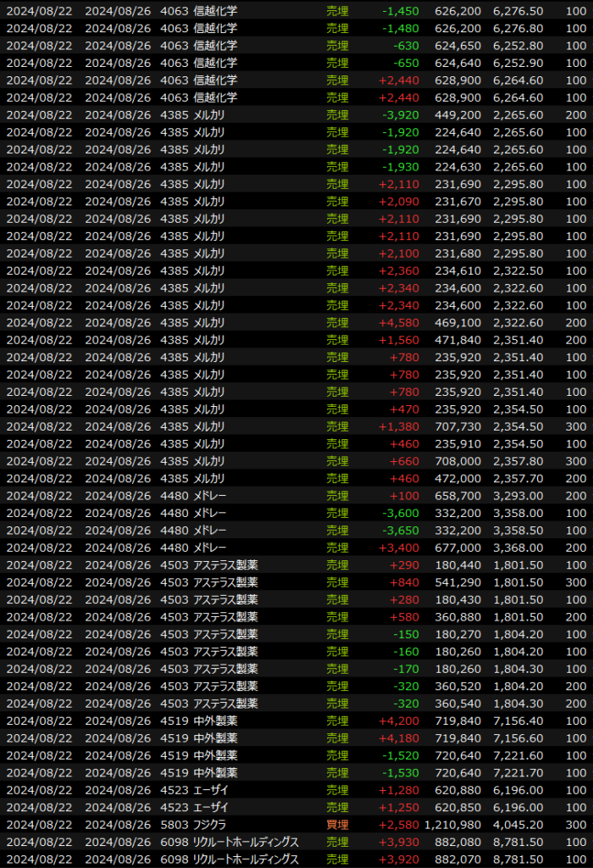Viewport: 593px width, 868px height.
Task: Click the メドレー row with +100 profit
Action: (x=296, y=496)
